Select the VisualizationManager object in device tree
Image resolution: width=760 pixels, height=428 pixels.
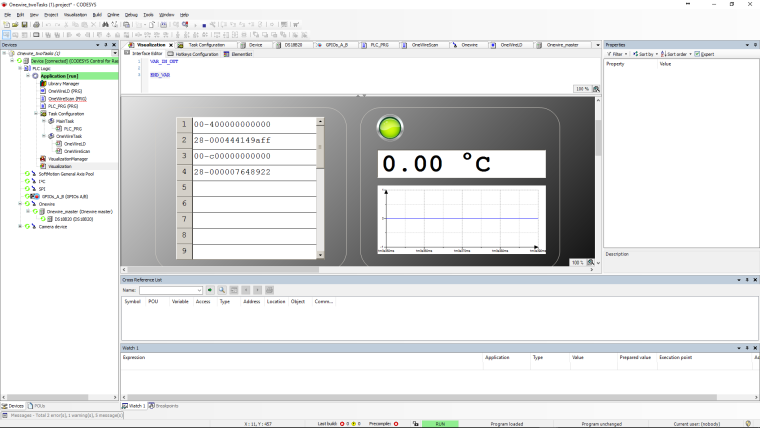68,159
